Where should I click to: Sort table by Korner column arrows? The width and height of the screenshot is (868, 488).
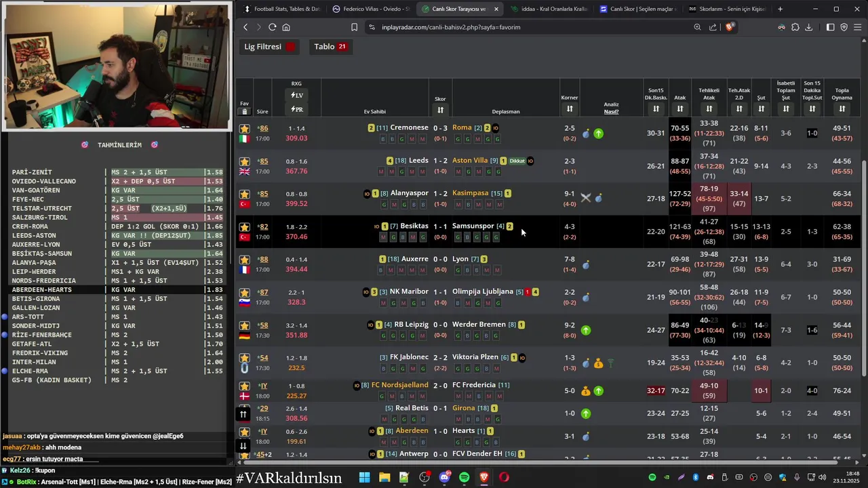[570, 109]
